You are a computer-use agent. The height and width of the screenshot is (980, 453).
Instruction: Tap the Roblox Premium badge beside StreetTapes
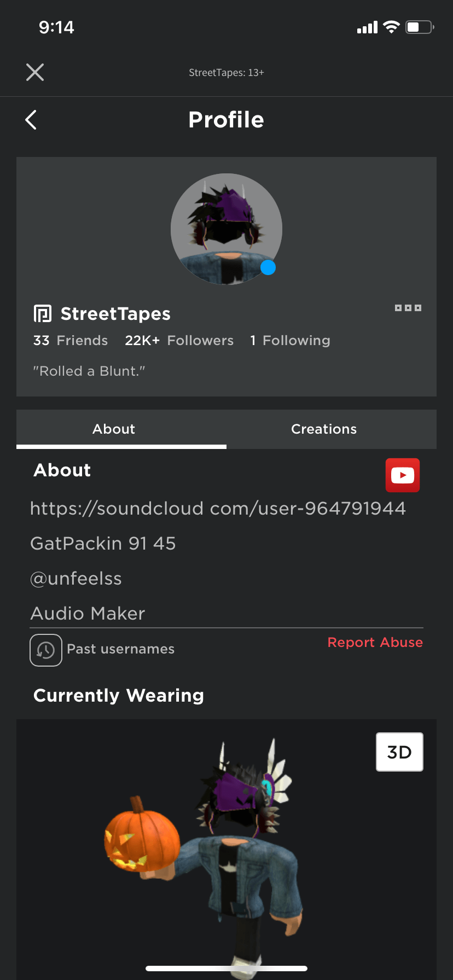point(43,313)
